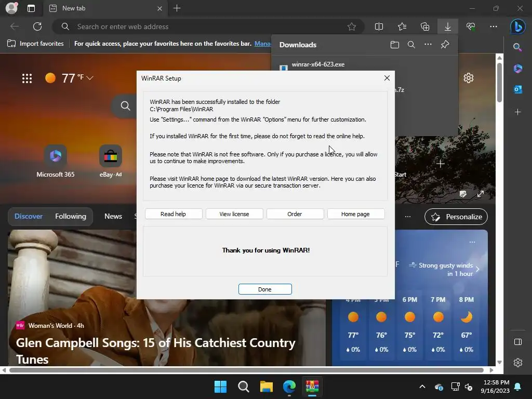Switch to the Following tab

(71, 217)
